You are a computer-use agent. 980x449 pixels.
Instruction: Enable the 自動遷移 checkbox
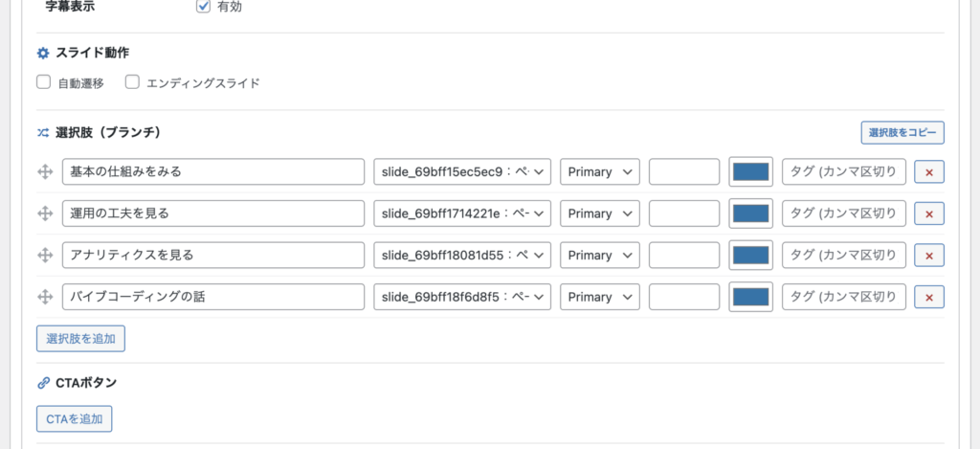[x=43, y=82]
